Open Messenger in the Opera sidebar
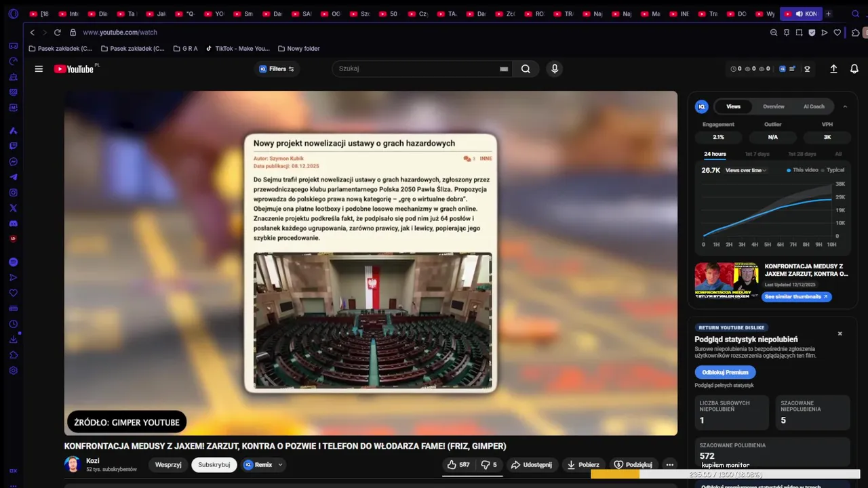Screen dimensions: 868x488 (13, 161)
